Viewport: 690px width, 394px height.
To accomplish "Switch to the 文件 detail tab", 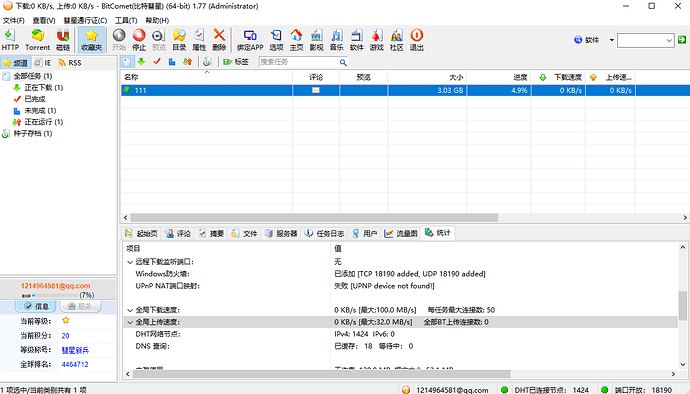I will 245,233.
